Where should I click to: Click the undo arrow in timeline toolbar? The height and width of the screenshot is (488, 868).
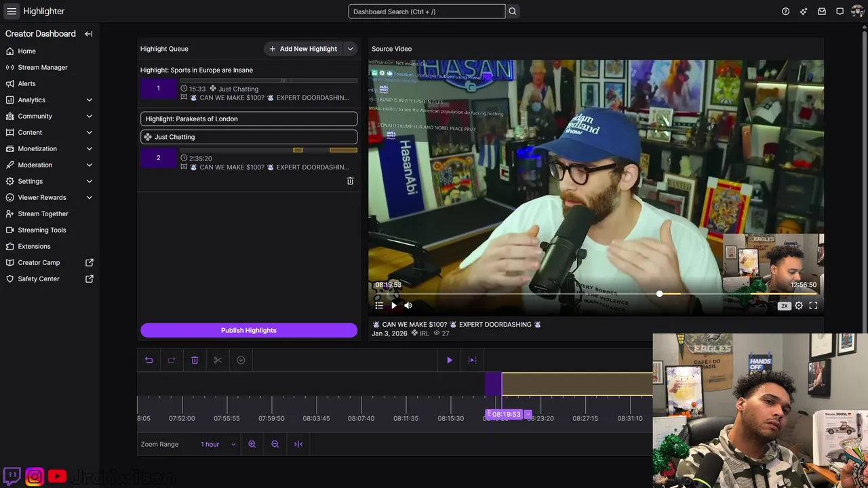(149, 360)
